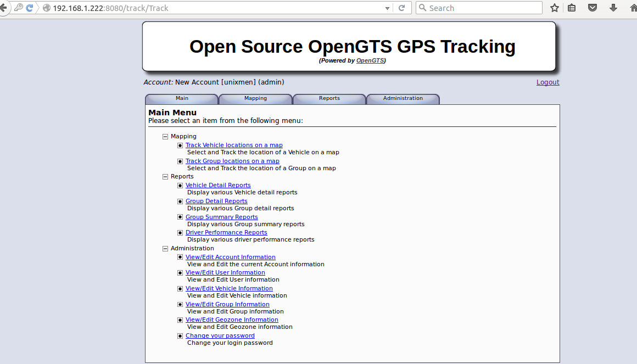637x364 pixels.
Task: Open the address bar history dropdown
Action: (x=387, y=8)
